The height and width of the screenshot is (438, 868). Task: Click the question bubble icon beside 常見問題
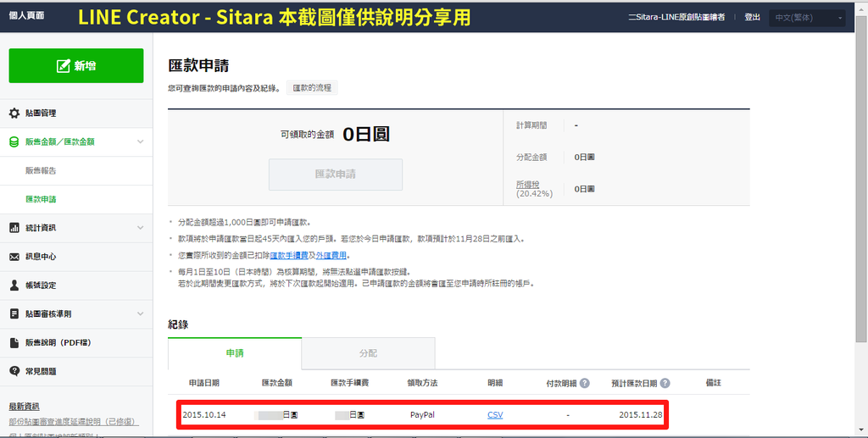coord(14,371)
